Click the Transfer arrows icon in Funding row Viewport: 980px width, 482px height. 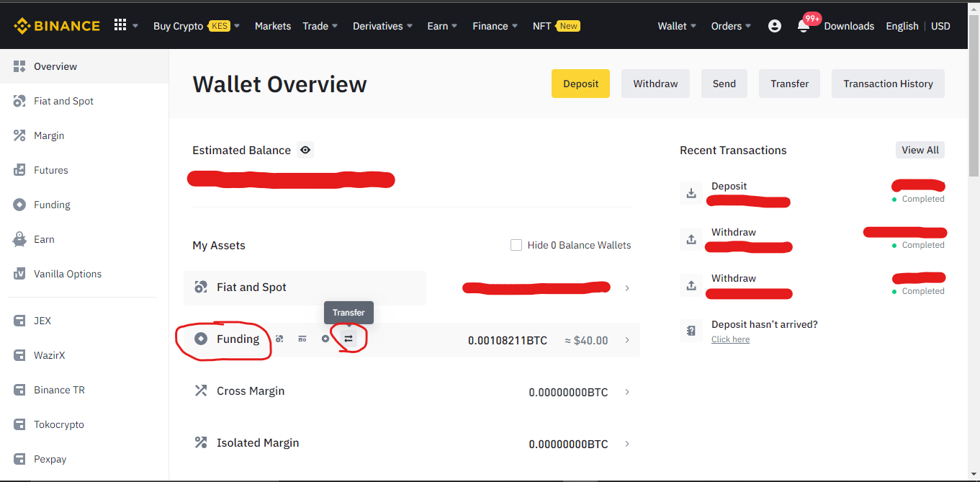click(x=349, y=339)
